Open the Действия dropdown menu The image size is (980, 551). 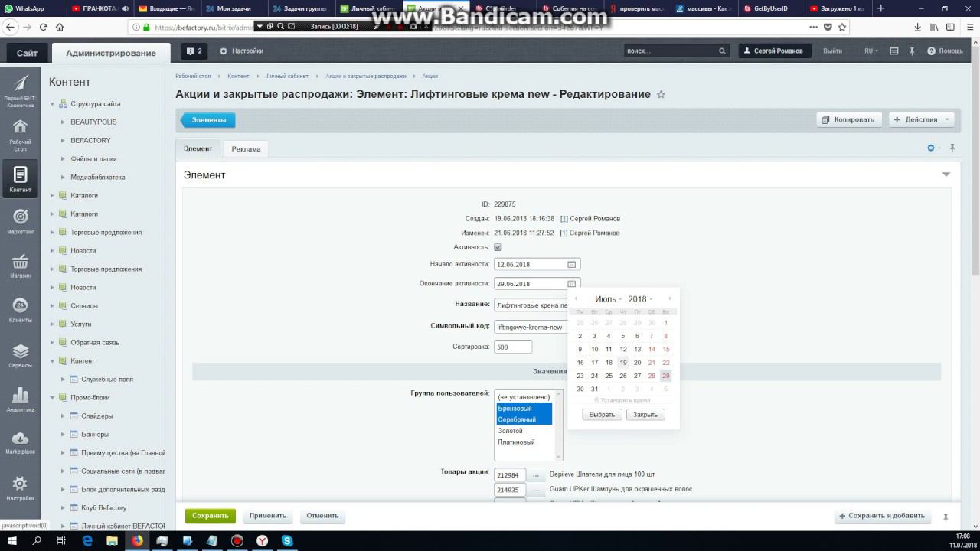coord(922,119)
